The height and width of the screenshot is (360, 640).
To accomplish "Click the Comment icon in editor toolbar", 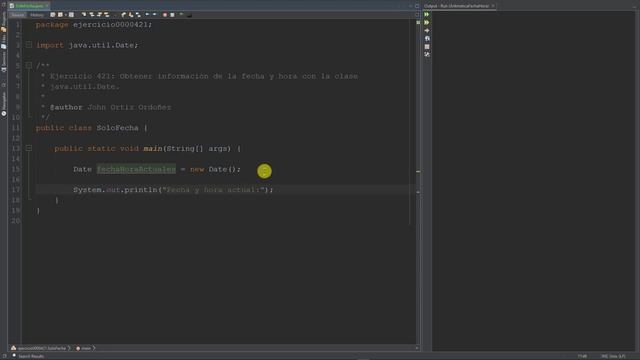I will coord(181,15).
